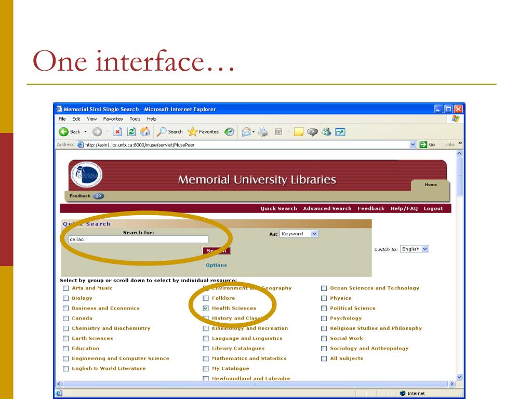Click the green Go arrow button

click(x=423, y=144)
